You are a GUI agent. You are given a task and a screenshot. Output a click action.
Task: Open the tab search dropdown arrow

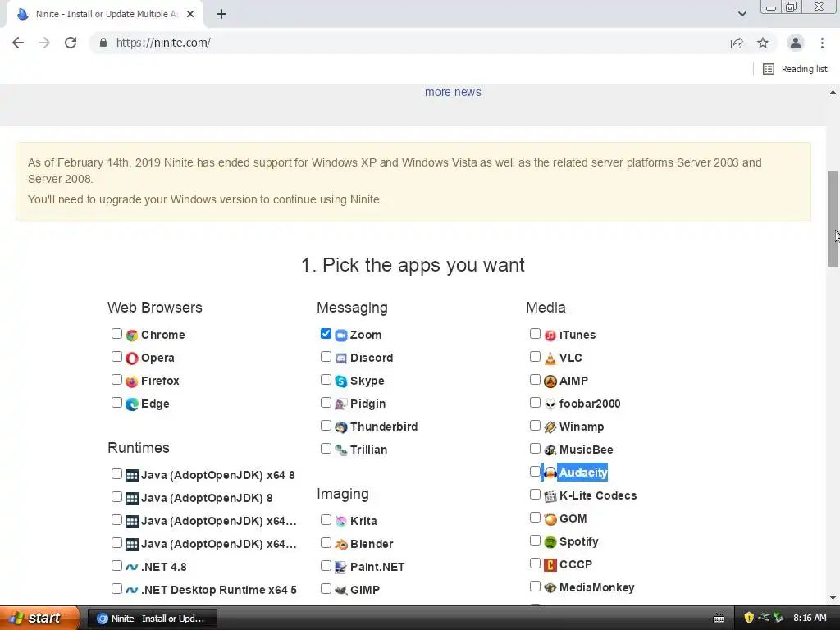(x=742, y=14)
